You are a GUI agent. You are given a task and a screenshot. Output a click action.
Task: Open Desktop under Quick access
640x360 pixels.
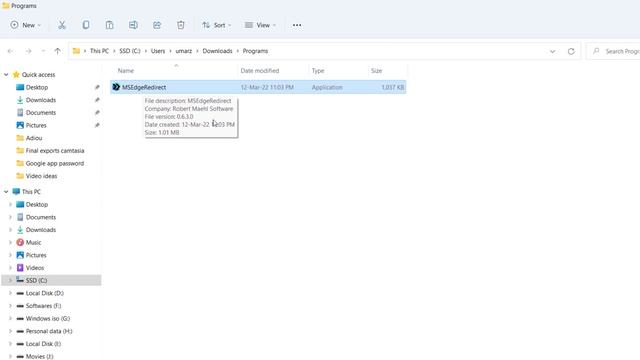[x=37, y=87]
